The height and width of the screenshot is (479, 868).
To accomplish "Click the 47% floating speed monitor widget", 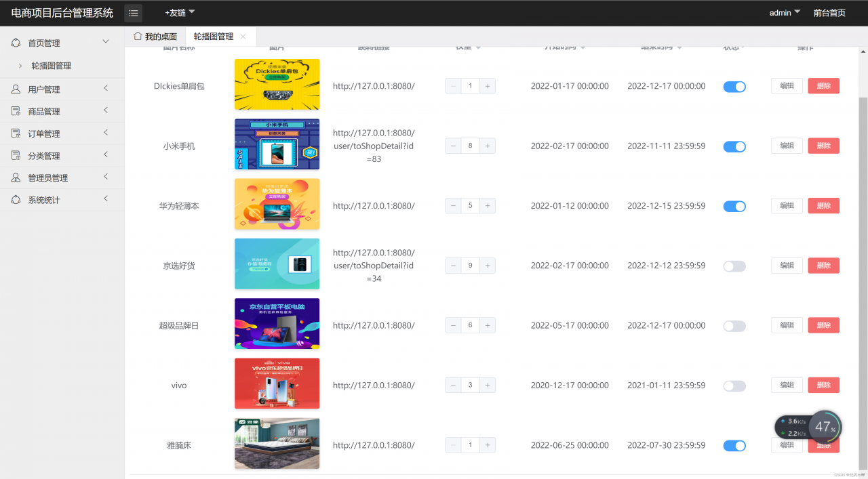I will [x=808, y=427].
